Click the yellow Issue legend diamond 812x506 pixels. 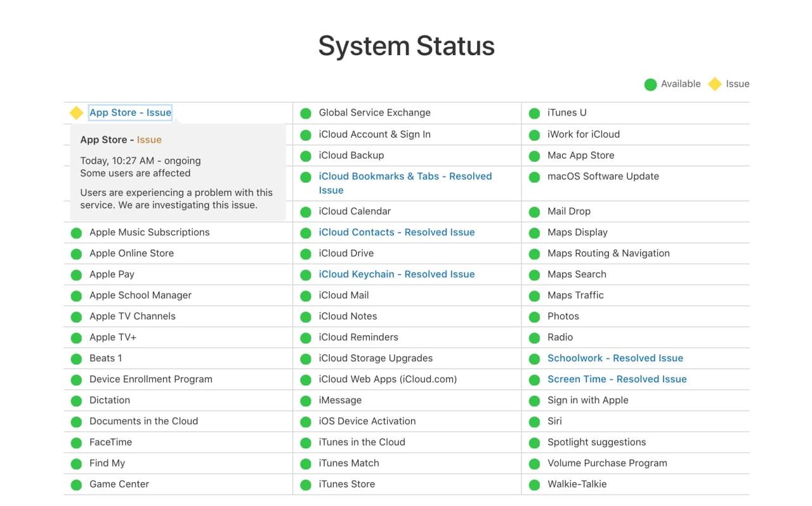click(x=715, y=84)
